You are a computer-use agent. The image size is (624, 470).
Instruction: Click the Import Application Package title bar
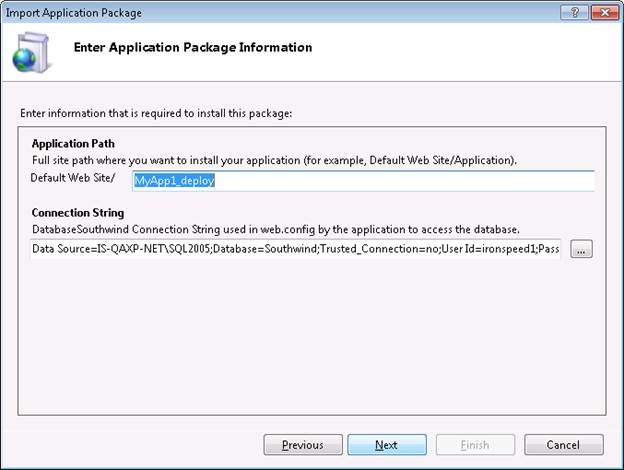pyautogui.click(x=279, y=13)
